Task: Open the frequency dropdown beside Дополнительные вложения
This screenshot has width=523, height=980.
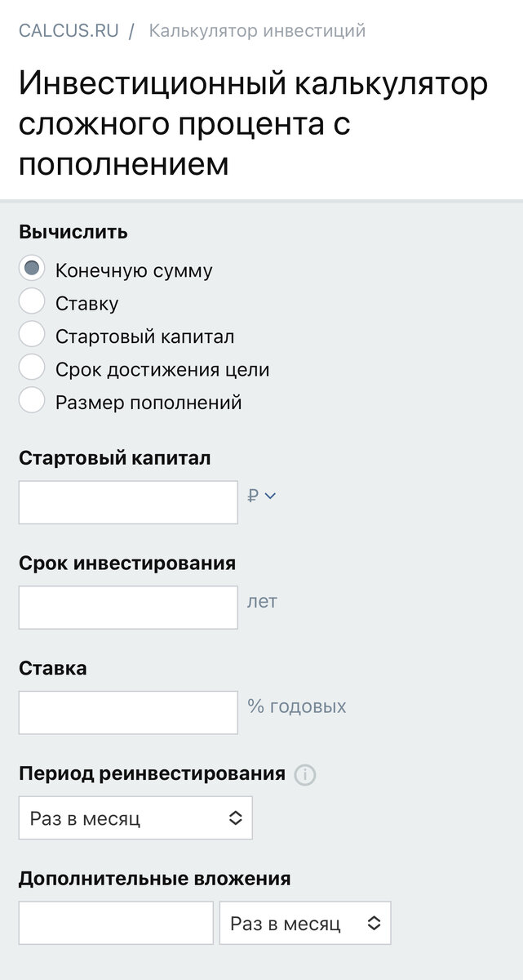Action: coord(305,922)
